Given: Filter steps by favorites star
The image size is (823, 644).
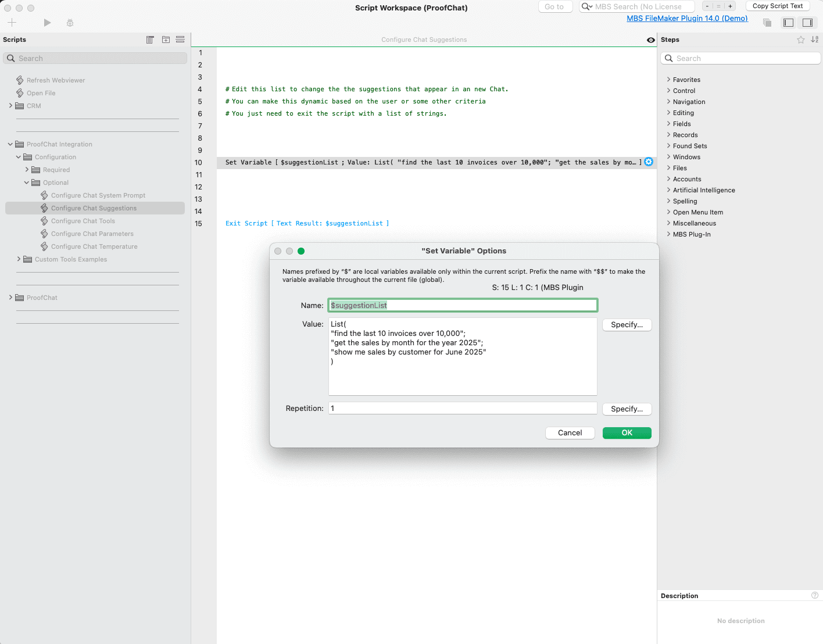Looking at the screenshot, I should [800, 40].
